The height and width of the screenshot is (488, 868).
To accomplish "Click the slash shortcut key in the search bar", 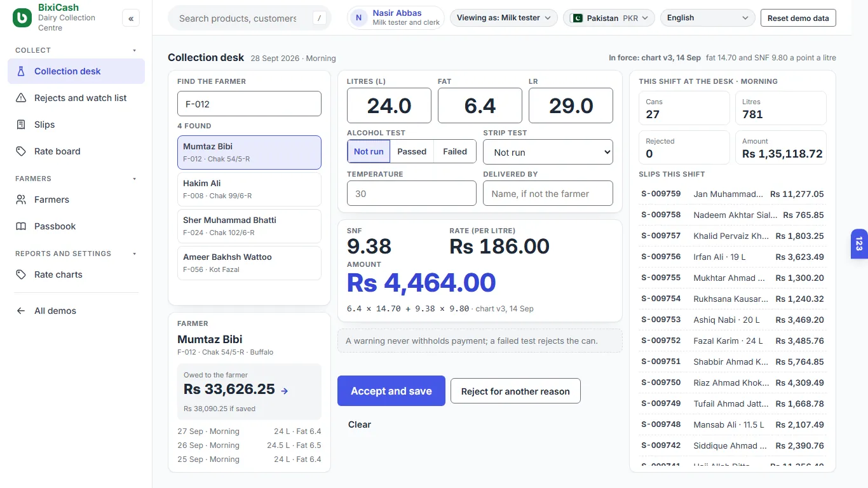I will 320,18.
